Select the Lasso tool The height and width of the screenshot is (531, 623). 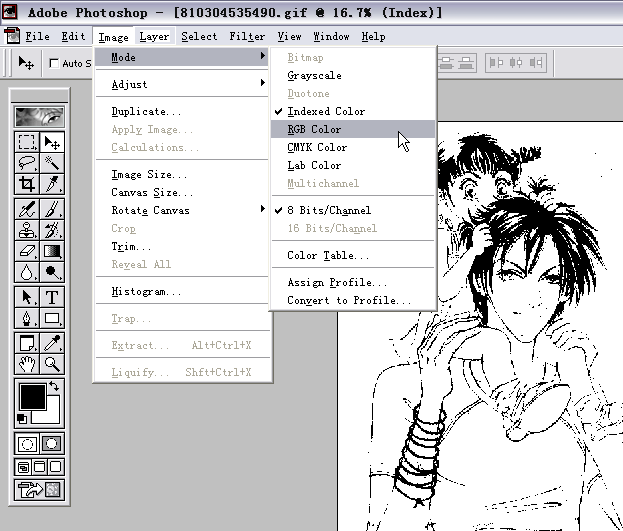(x=27, y=163)
